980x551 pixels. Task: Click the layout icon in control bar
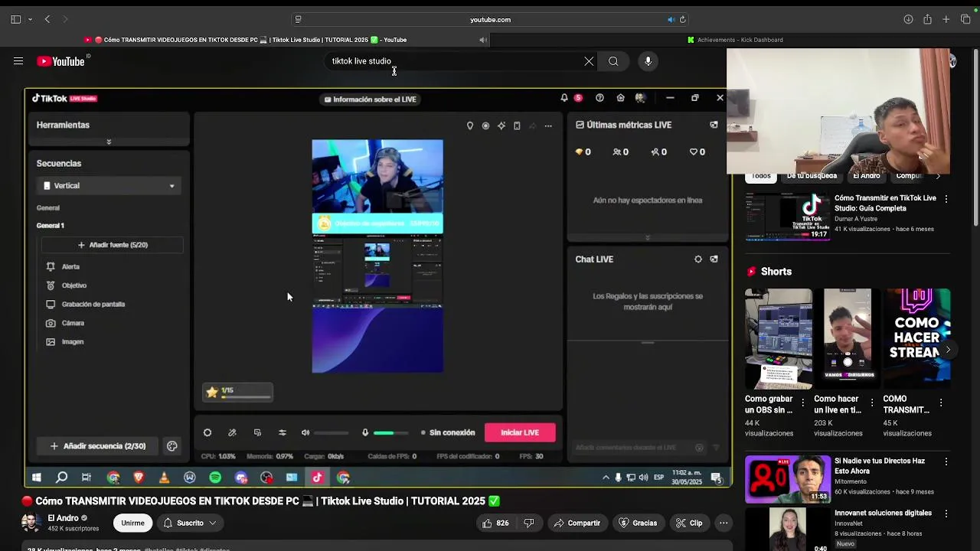click(257, 432)
